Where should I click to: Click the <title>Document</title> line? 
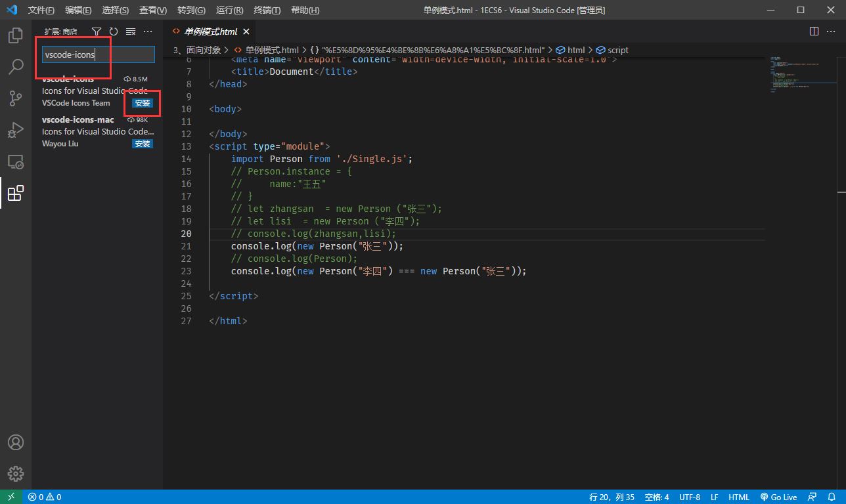coord(294,72)
